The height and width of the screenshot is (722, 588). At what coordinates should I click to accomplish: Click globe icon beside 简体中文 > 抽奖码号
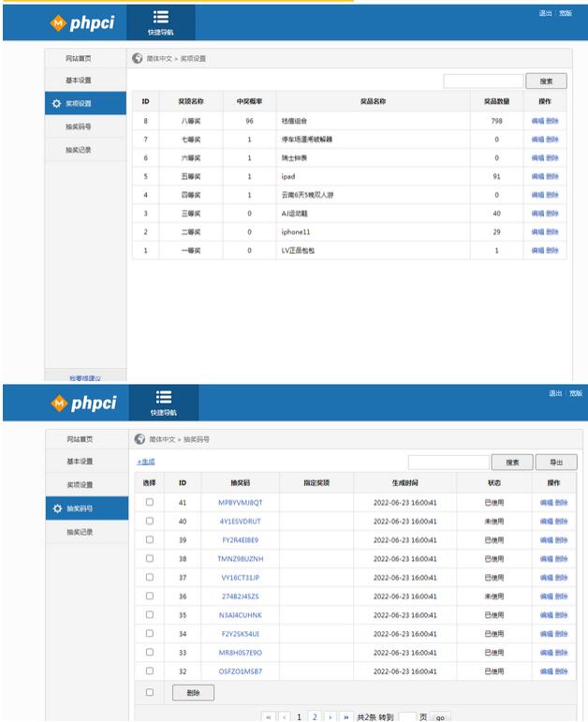click(x=140, y=439)
